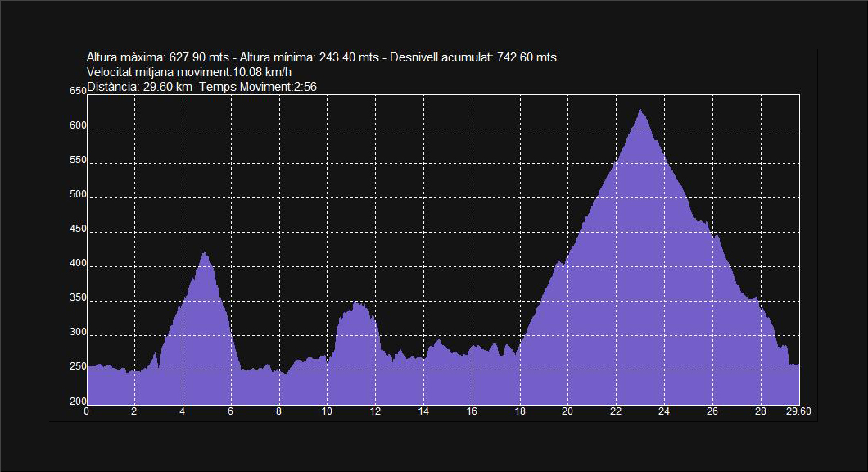Click the 24 km distance axis label

[664, 411]
